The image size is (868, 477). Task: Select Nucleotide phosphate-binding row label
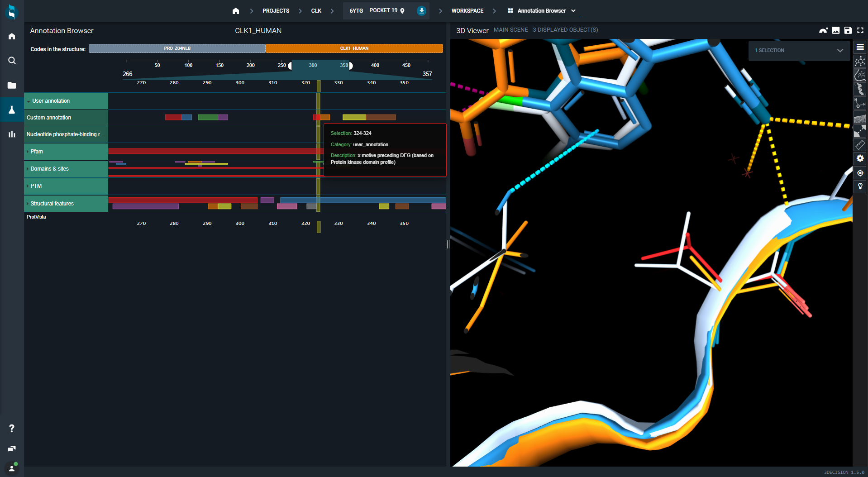click(x=66, y=134)
